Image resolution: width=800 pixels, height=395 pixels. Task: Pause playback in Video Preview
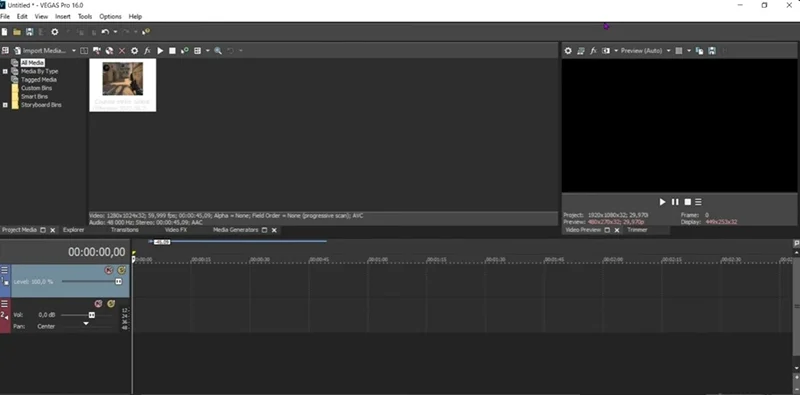675,202
